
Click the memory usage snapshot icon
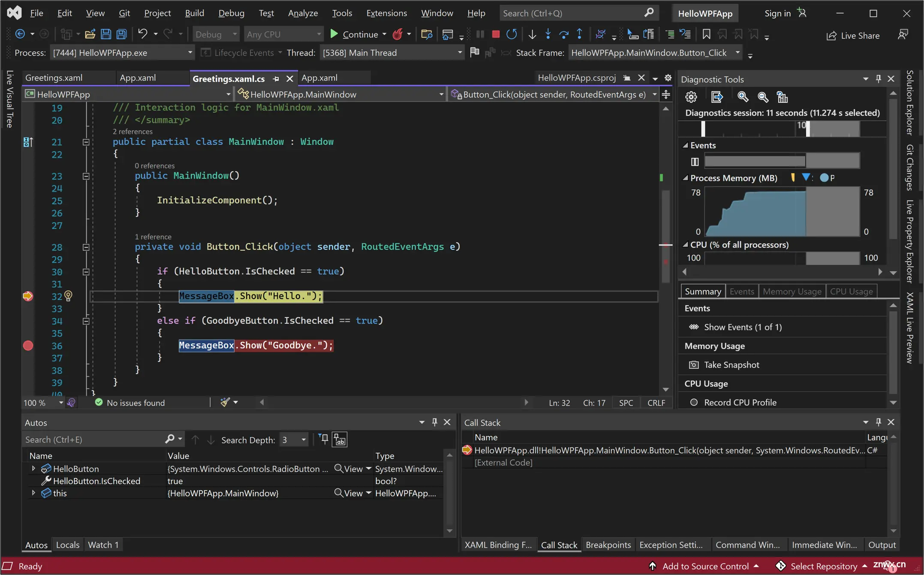click(x=694, y=364)
